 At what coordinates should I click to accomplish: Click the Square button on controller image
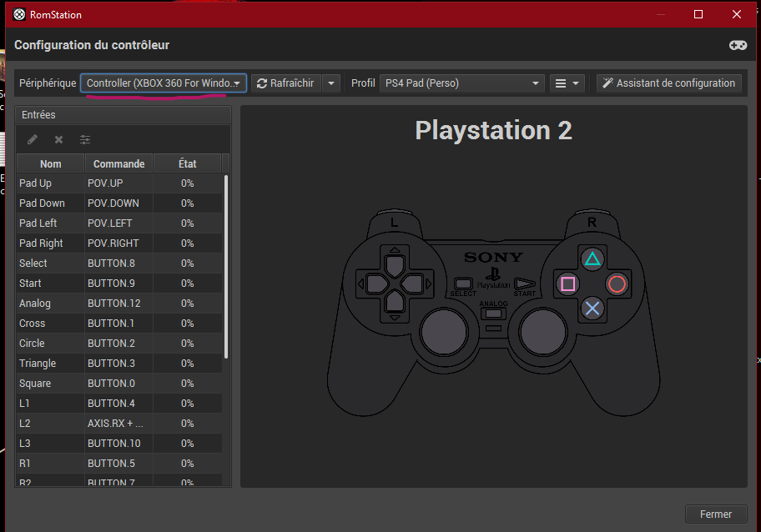coord(568,284)
